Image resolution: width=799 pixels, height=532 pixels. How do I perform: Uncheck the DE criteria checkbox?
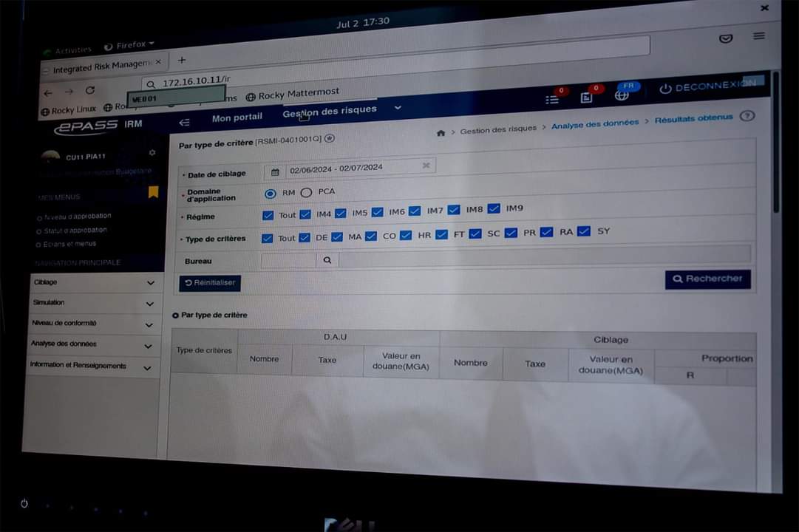[x=305, y=237]
